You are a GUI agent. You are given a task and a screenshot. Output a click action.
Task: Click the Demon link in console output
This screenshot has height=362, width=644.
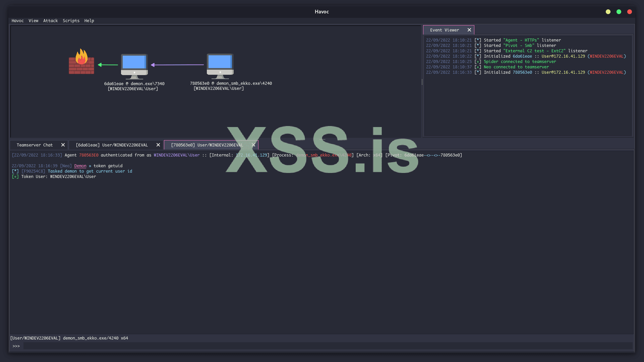click(x=80, y=166)
